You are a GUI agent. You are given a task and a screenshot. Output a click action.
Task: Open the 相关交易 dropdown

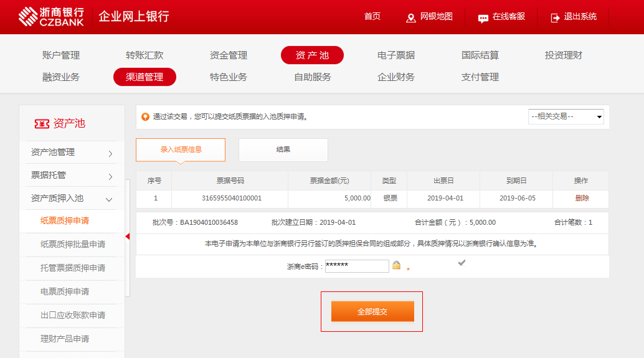[566, 116]
